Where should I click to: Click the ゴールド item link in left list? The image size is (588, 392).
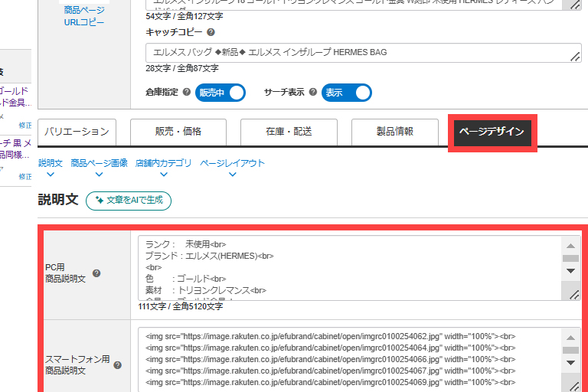point(15,96)
